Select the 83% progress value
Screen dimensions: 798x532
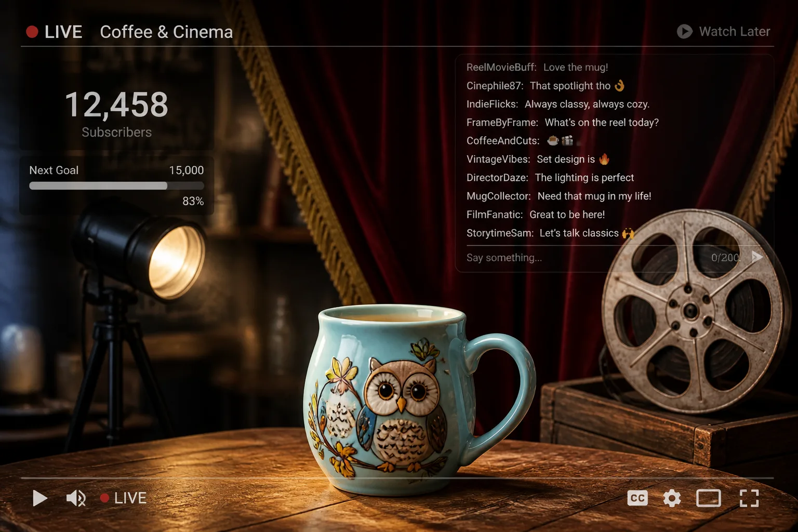(193, 201)
